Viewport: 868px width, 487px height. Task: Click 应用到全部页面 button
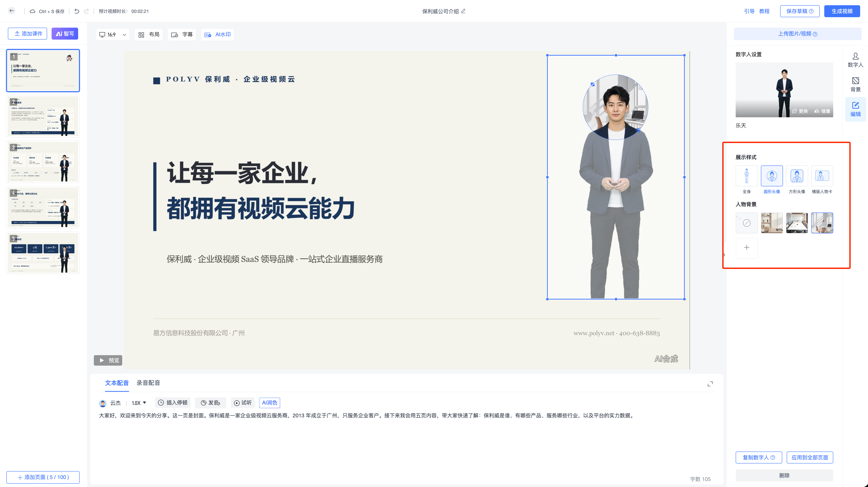pos(810,457)
